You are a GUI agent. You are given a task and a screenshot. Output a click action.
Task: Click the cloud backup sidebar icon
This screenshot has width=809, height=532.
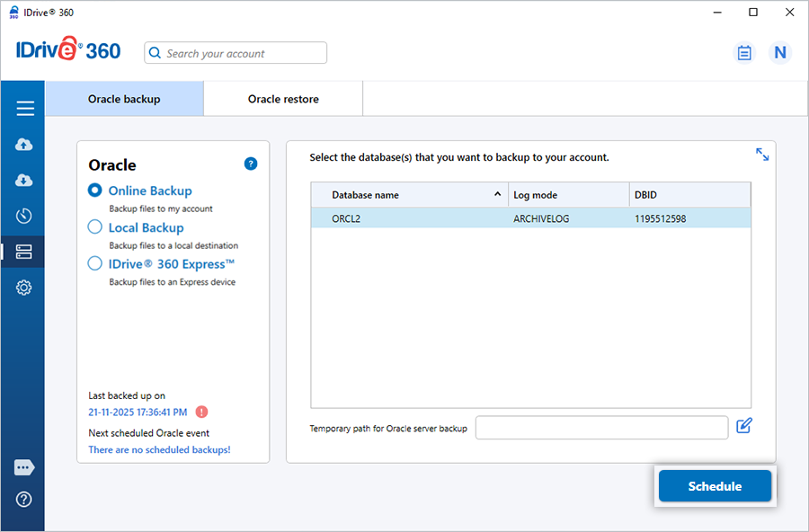point(24,145)
